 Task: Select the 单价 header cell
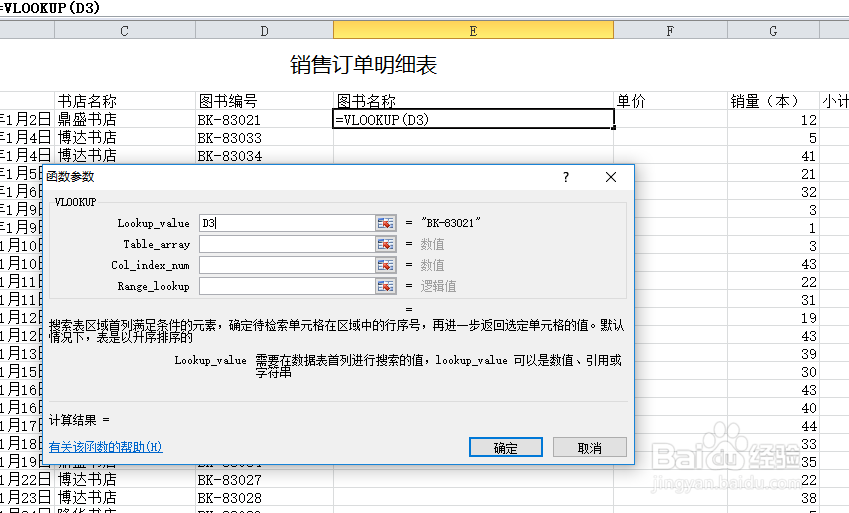click(670, 101)
